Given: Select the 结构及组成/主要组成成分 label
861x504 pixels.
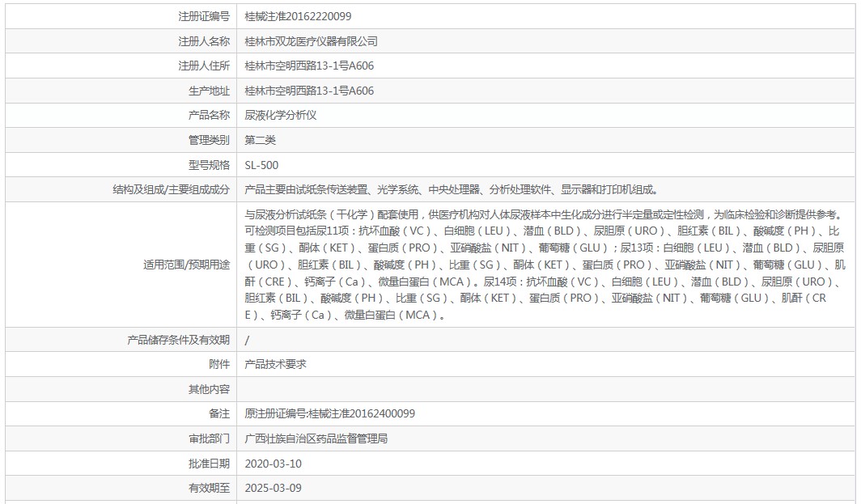Looking at the screenshot, I should point(171,189).
